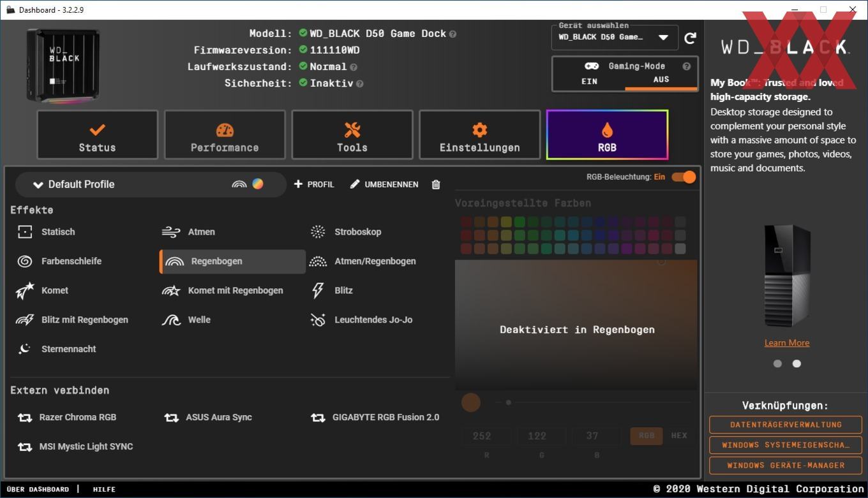This screenshot has width=868, height=498.
Task: Pick the Atmen/Regenbogen effect icon
Action: [x=318, y=261]
